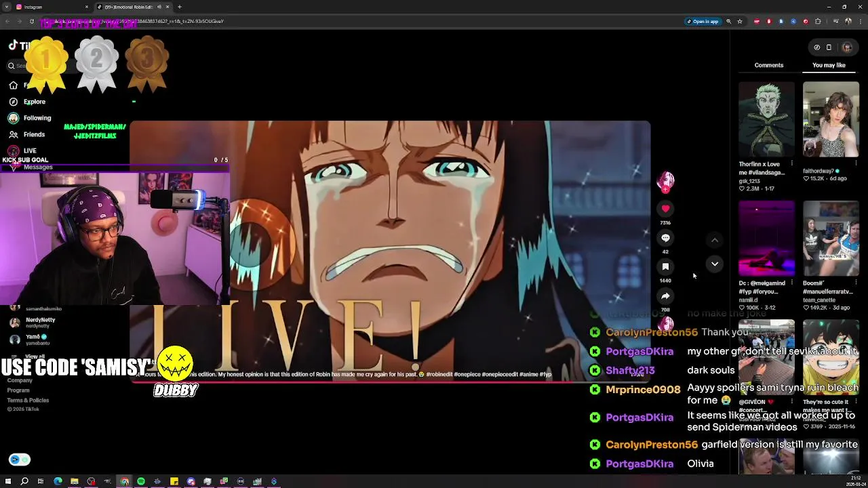Go to next video with down chevron
The image size is (868, 488).
(715, 264)
